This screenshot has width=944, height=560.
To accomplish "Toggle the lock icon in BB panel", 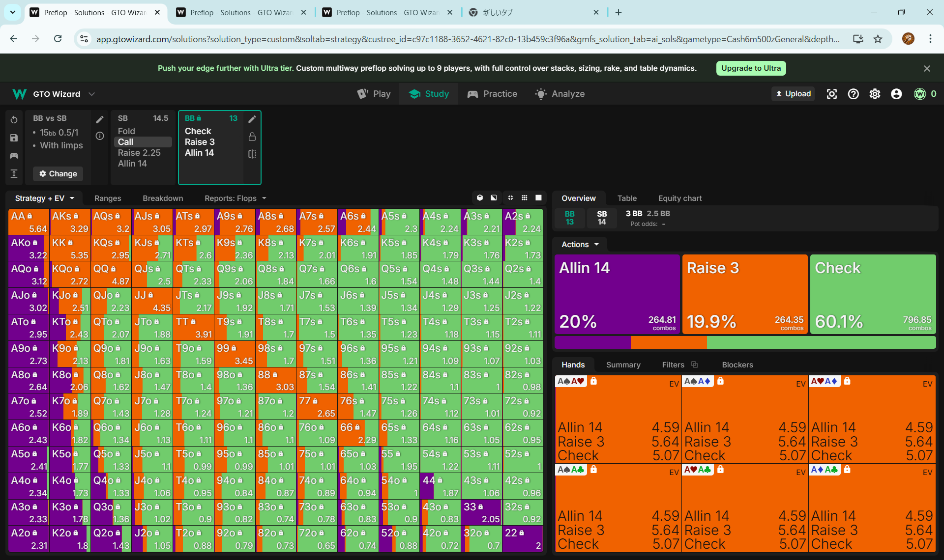I will (252, 137).
